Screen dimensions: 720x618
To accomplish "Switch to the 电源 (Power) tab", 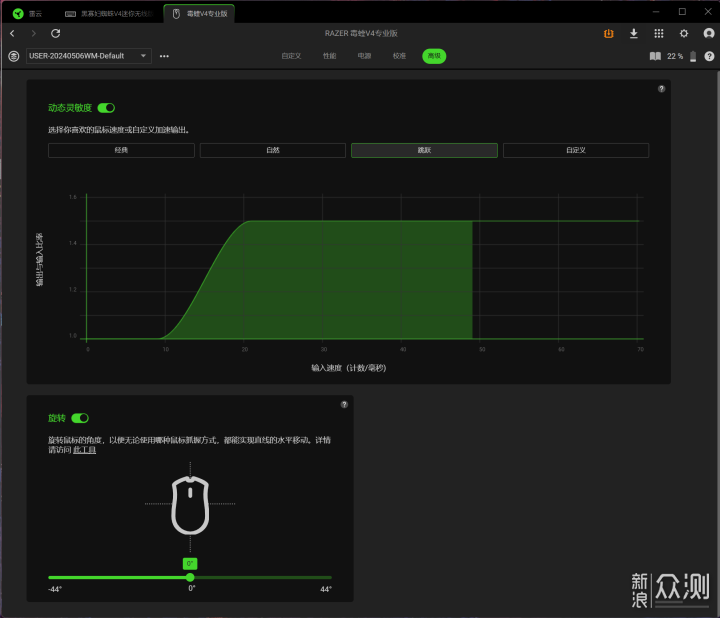I will pyautogui.click(x=365, y=56).
